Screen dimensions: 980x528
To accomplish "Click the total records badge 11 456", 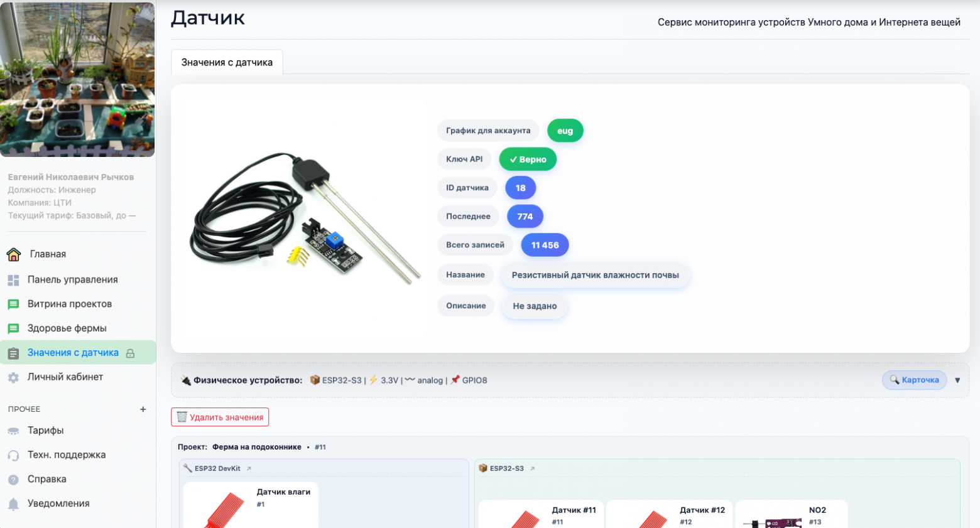I will [x=545, y=245].
